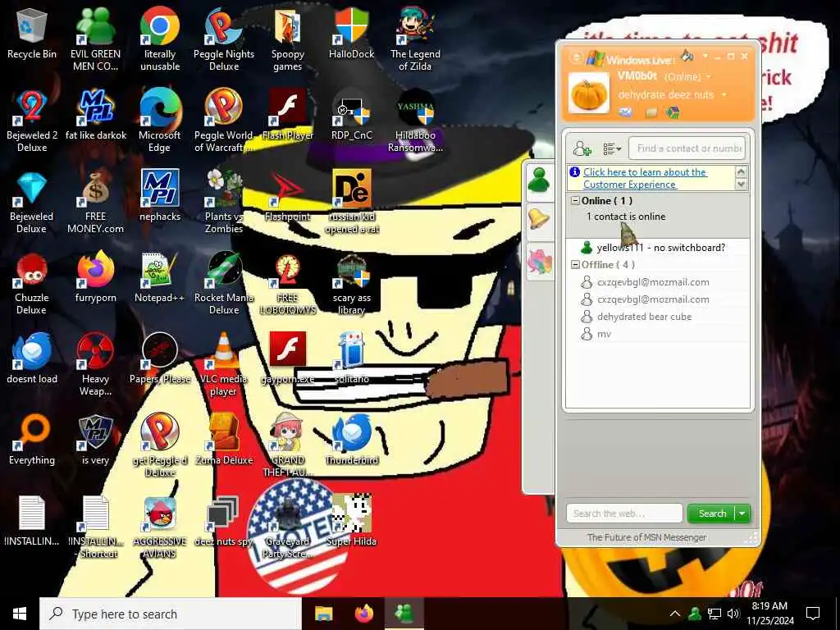
Task: Collapse the Online (1) contact group
Action: [575, 201]
